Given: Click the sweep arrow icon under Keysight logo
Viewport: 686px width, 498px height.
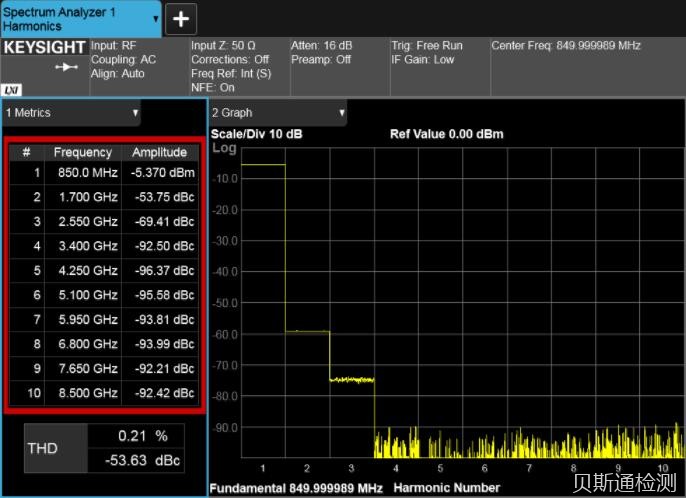Looking at the screenshot, I should [66, 67].
